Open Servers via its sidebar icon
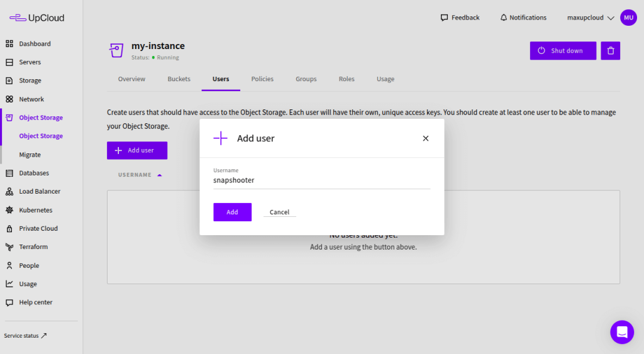The height and width of the screenshot is (354, 644). [9, 62]
